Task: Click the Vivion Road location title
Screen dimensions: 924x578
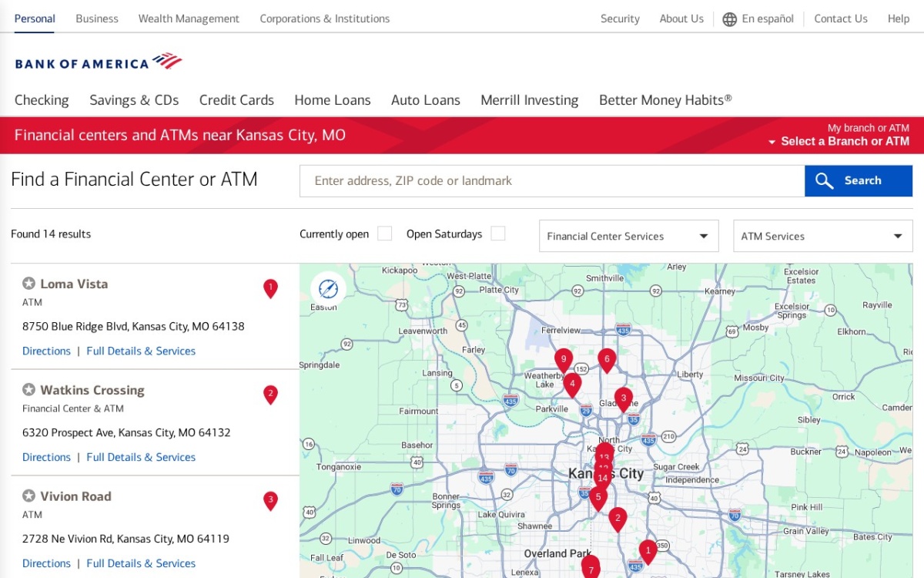Action: [x=75, y=496]
